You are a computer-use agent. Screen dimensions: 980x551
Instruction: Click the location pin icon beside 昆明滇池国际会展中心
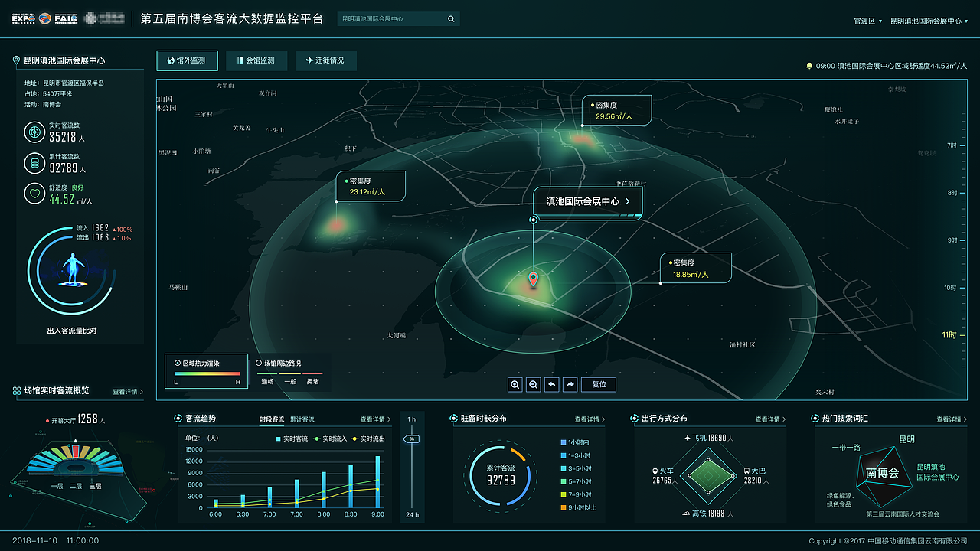[x=17, y=60]
